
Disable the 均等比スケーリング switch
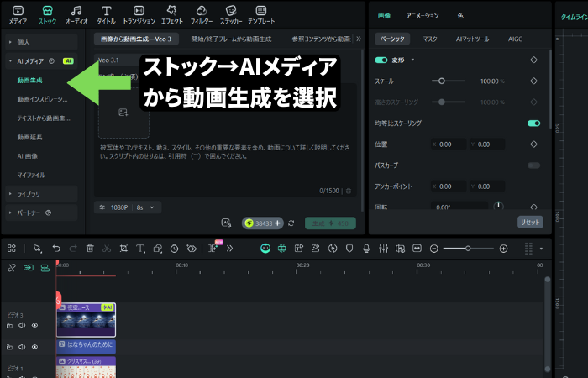[x=534, y=123]
